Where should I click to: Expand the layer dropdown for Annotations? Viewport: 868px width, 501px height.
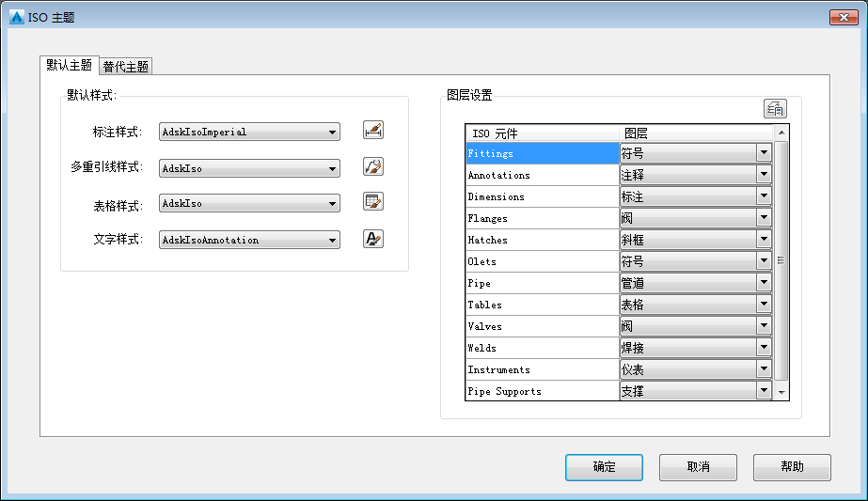764,175
